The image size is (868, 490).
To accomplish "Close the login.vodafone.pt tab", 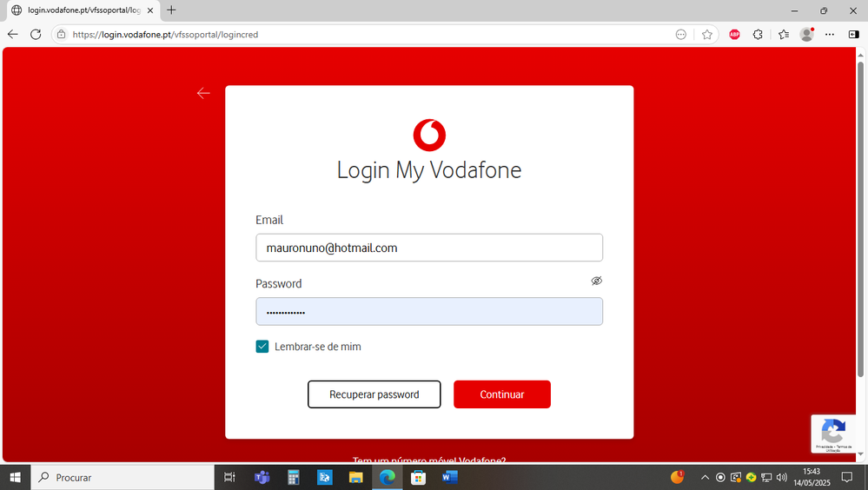I will coord(150,10).
